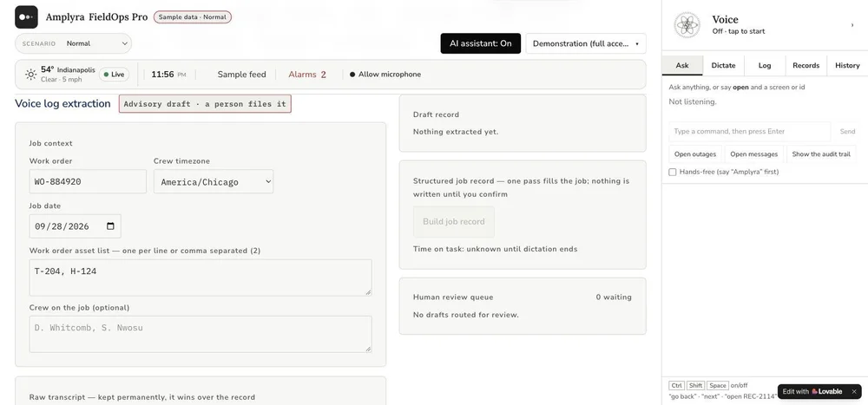Image resolution: width=868 pixels, height=405 pixels.
Task: Click No drafts routed for review text
Action: [465, 315]
